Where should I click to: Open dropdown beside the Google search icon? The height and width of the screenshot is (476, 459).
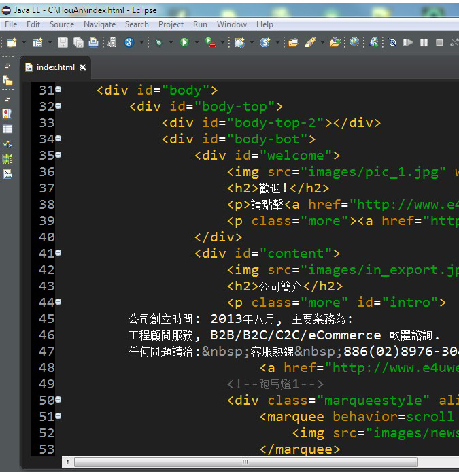coord(141,42)
